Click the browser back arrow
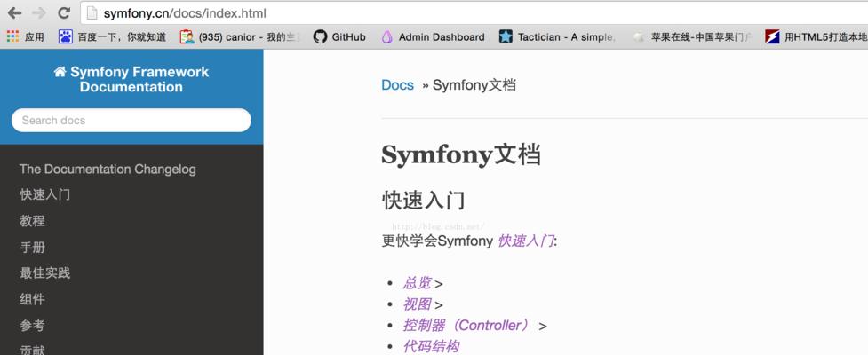 click(x=14, y=13)
